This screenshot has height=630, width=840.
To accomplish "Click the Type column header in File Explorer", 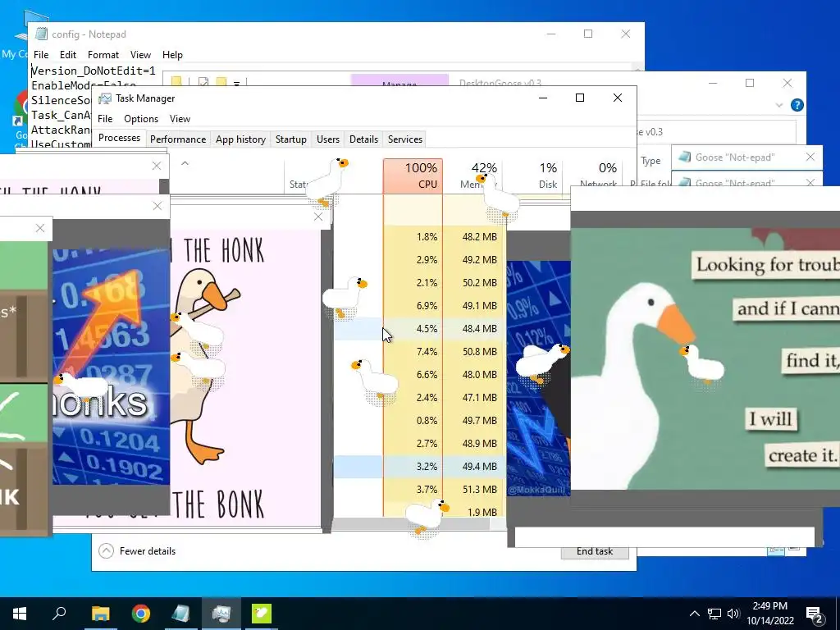I will [x=651, y=161].
